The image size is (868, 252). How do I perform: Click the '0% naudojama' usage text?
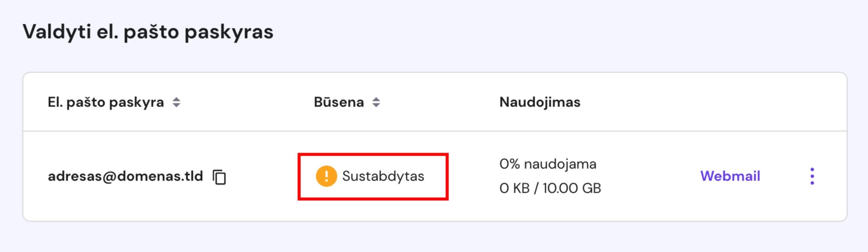[x=548, y=164]
